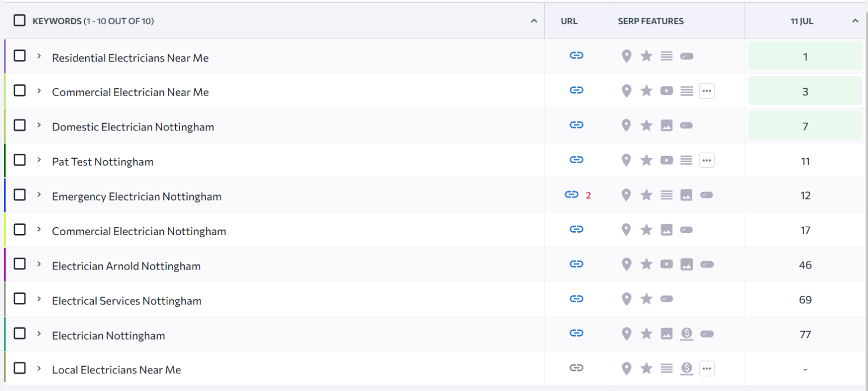
Task: Show more SERP features for Local Electricians Near Me
Action: 706,369
